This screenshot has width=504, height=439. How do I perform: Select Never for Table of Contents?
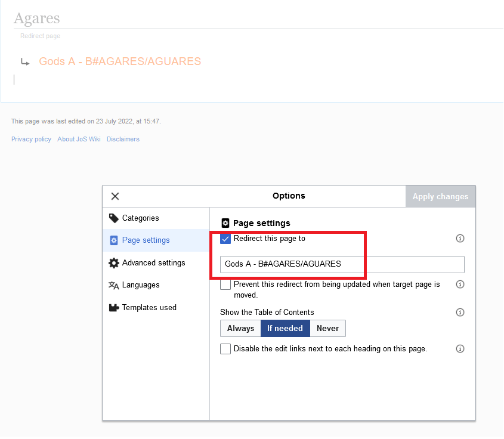[x=327, y=329]
